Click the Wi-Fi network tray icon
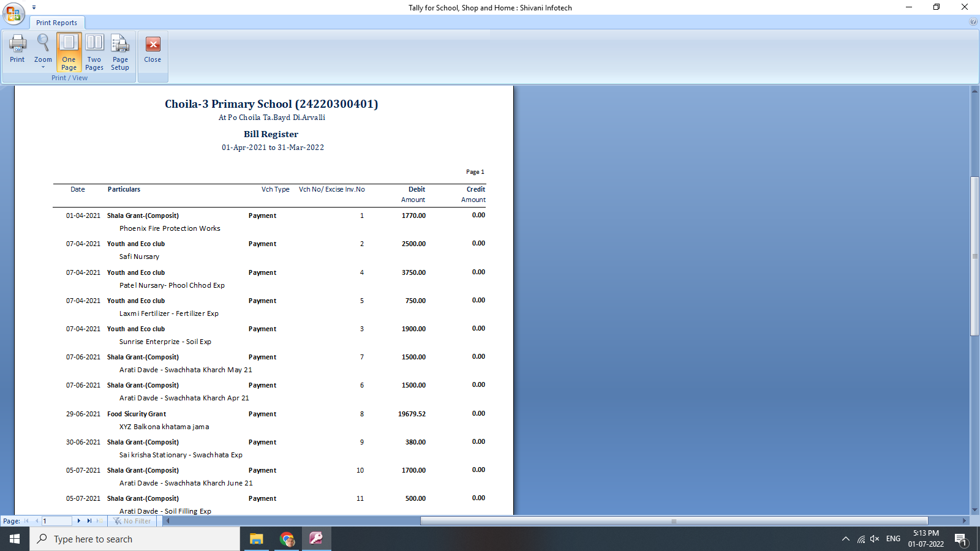Viewport: 980px width, 551px height. click(861, 539)
